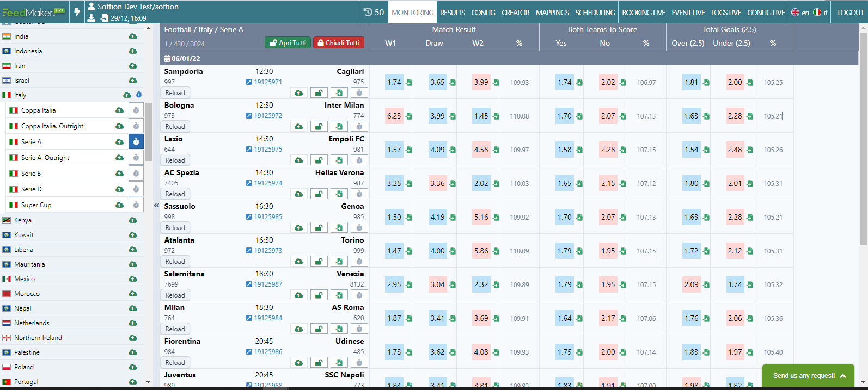Click the main table vertical scrollbar
868x390 pixels.
pos(863,139)
